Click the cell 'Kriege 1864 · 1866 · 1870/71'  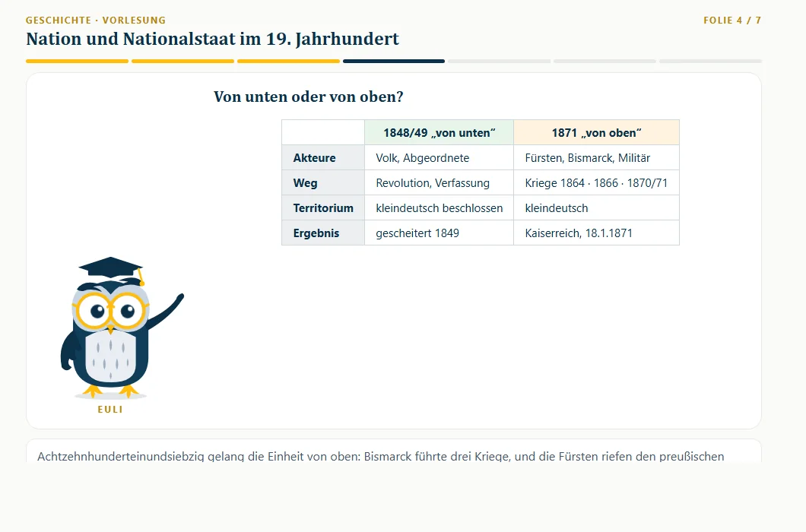coord(596,183)
